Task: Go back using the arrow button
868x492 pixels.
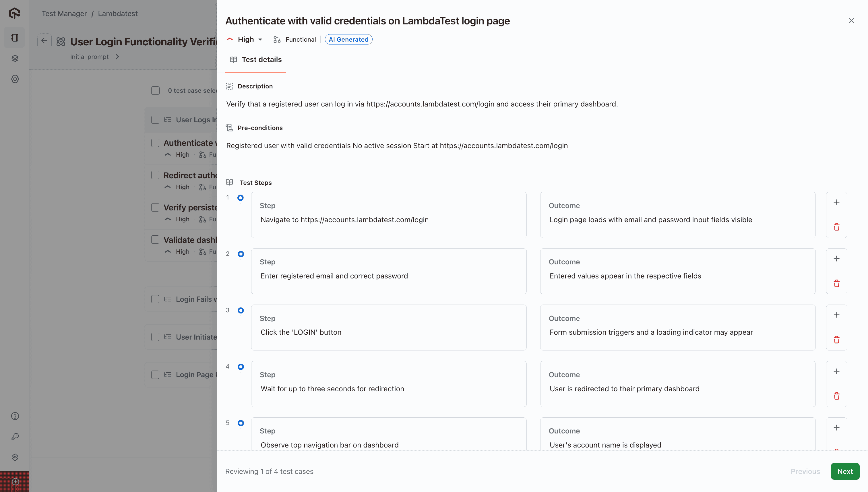Action: (44, 41)
